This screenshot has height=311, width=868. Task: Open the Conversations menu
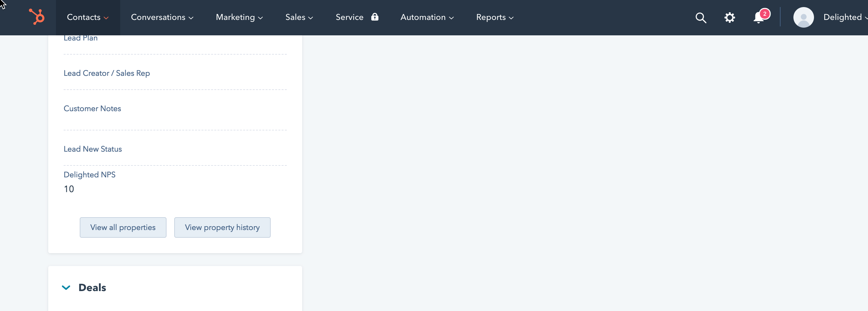[162, 17]
